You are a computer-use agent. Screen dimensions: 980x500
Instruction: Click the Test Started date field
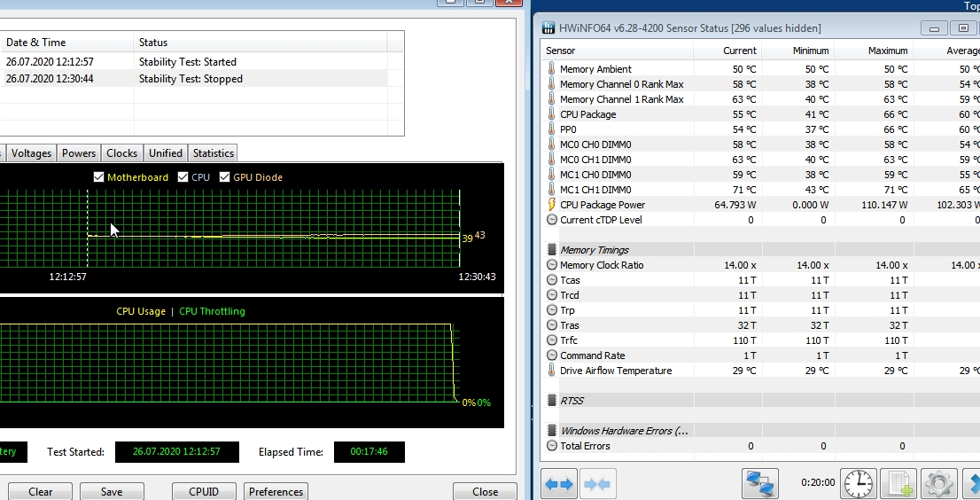click(177, 452)
